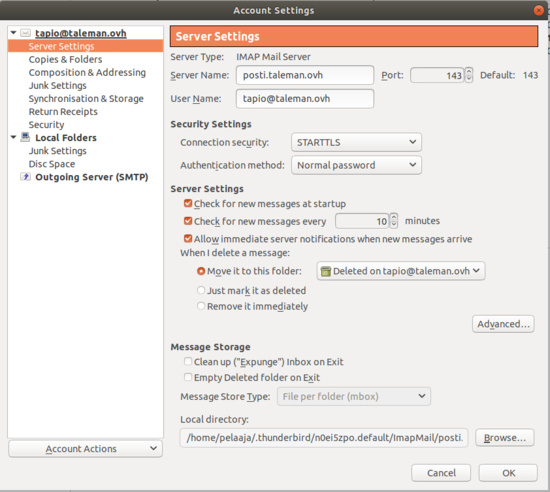The width and height of the screenshot is (550, 492).
Task: Click the Local Folders computer icon
Action: (25, 137)
